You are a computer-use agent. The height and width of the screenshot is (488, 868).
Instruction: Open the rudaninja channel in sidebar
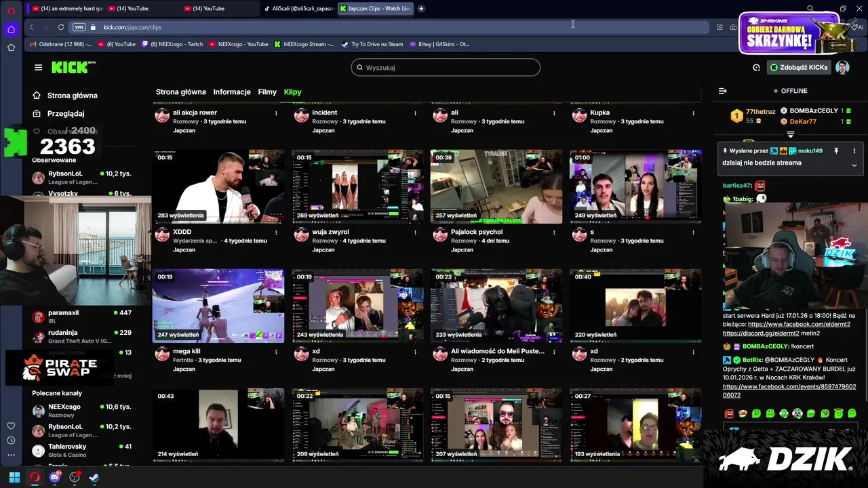(x=81, y=336)
